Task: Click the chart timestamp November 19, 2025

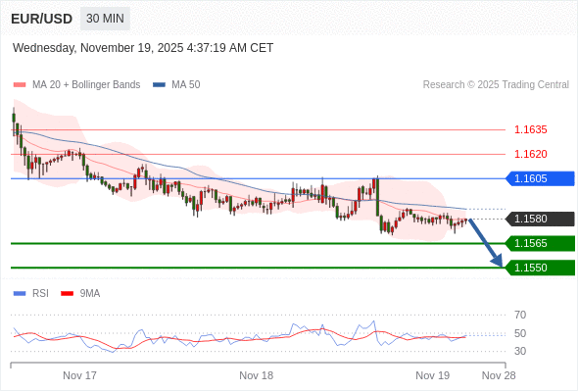Action: tap(143, 48)
